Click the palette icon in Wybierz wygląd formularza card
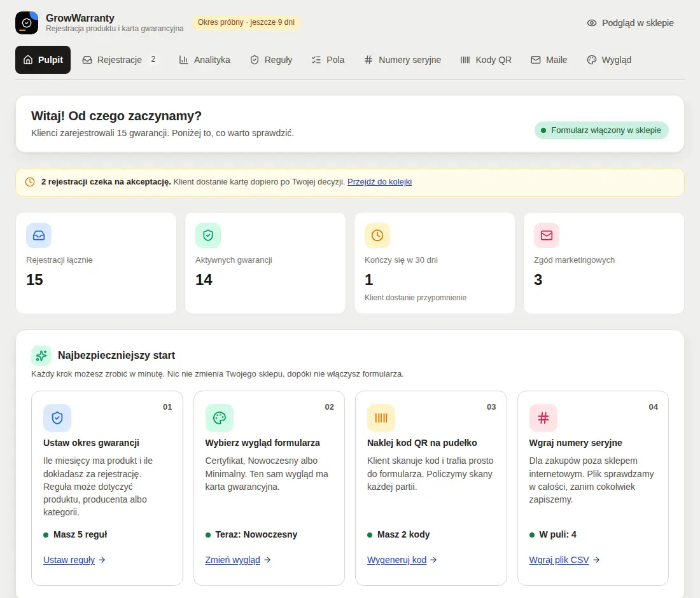Screen dimensions: 700x598 coord(219,418)
